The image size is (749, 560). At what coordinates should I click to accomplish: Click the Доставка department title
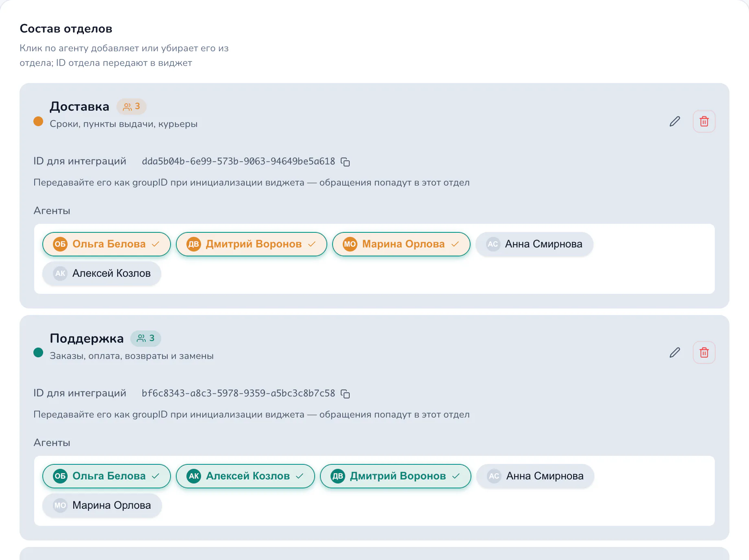point(79,107)
